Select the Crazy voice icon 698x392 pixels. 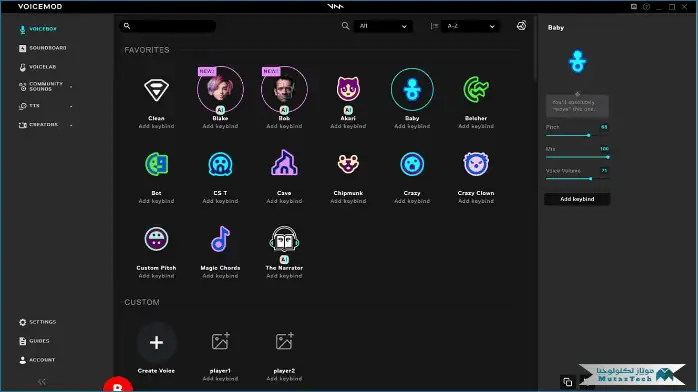pyautogui.click(x=412, y=164)
